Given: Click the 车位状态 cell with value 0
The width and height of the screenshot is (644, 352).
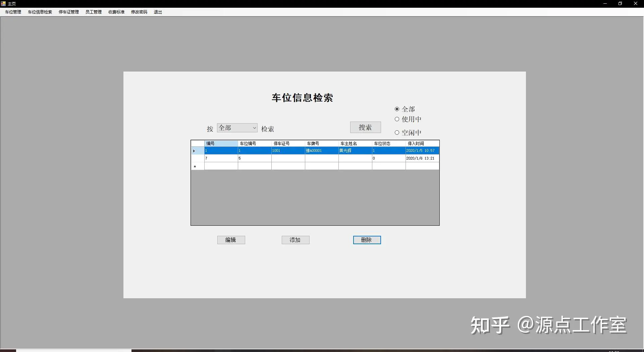Looking at the screenshot, I should click(389, 159).
